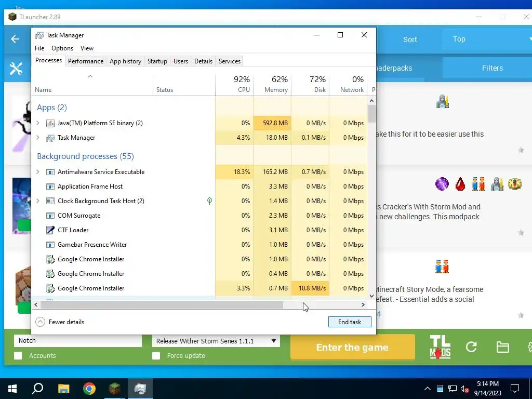The height and width of the screenshot is (399, 532).
Task: Sort processes by Network column
Action: tap(349, 85)
